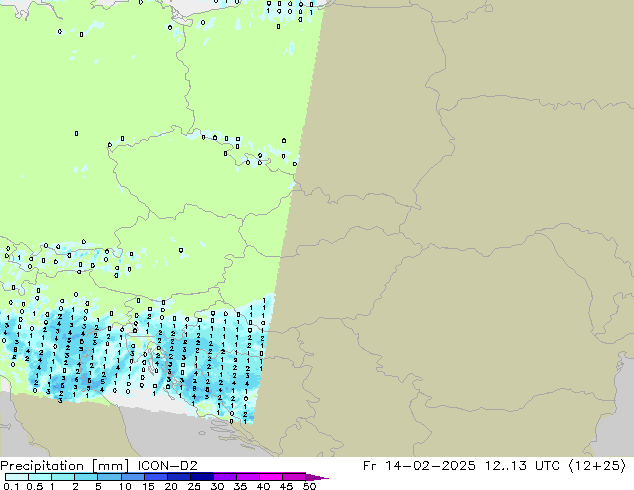Select the legend swatch between 35 and 40
The width and height of the screenshot is (634, 490).
(247, 477)
